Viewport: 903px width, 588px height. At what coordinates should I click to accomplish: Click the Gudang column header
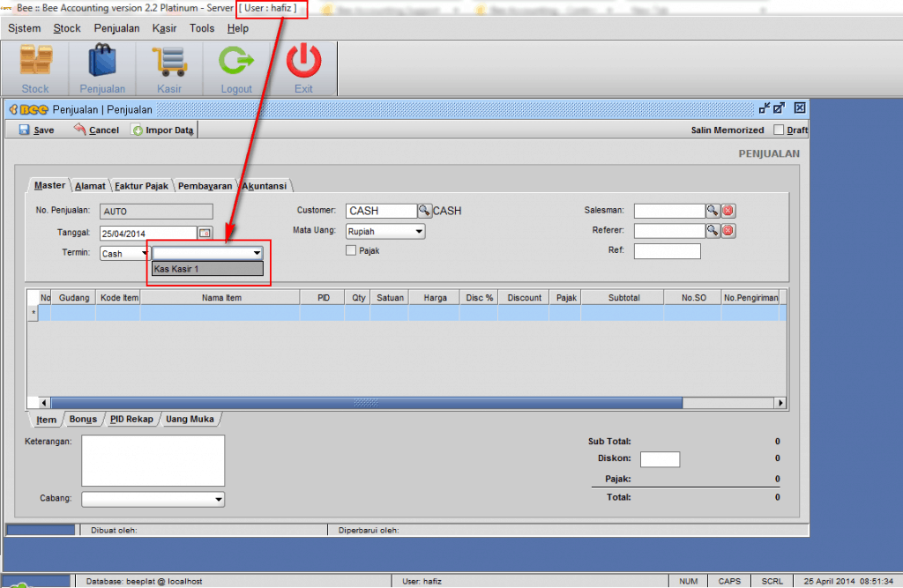click(x=74, y=298)
